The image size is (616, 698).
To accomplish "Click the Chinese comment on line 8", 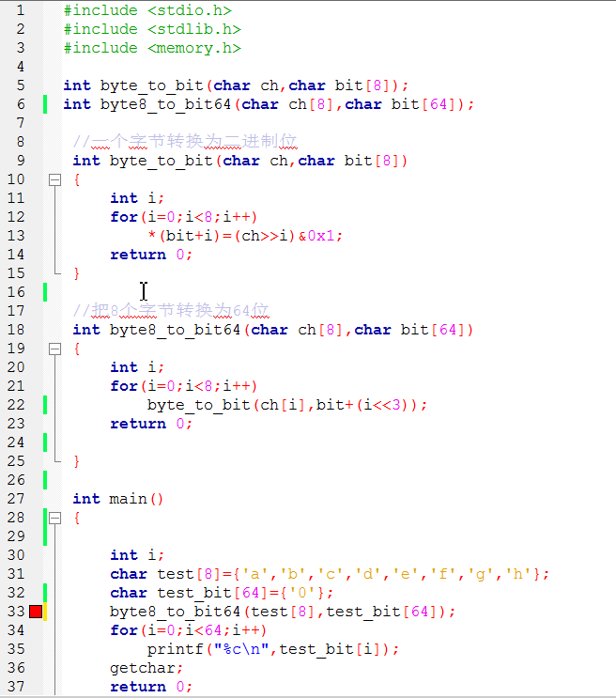I will pos(185,142).
